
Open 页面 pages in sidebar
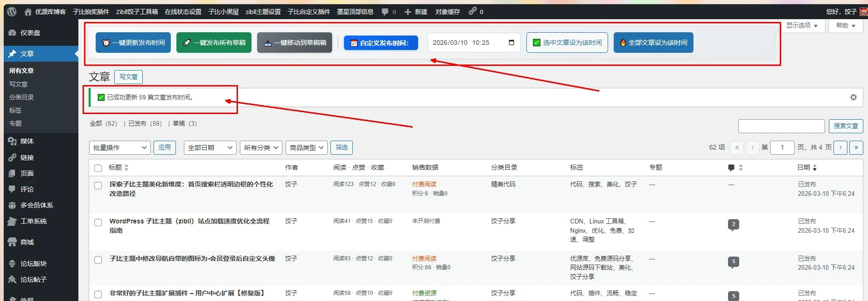tap(27, 173)
